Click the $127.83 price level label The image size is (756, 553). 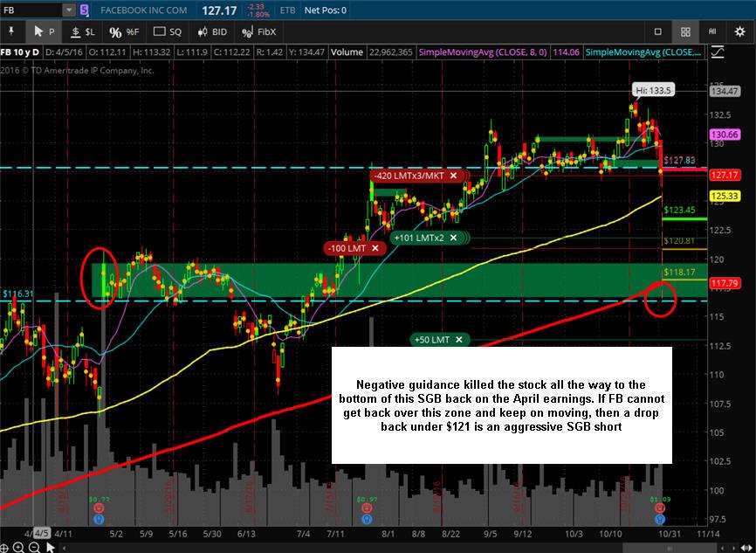(x=679, y=160)
